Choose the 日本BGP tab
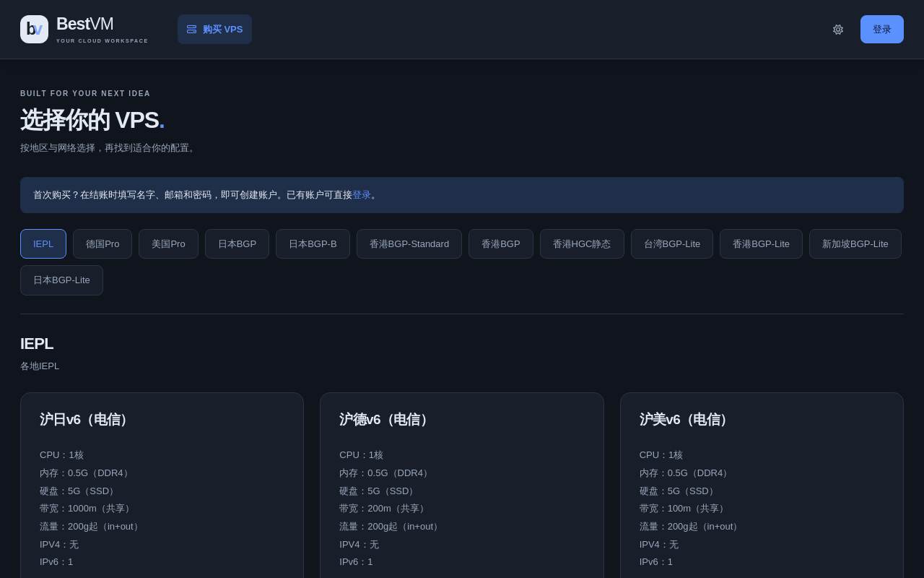 click(237, 244)
